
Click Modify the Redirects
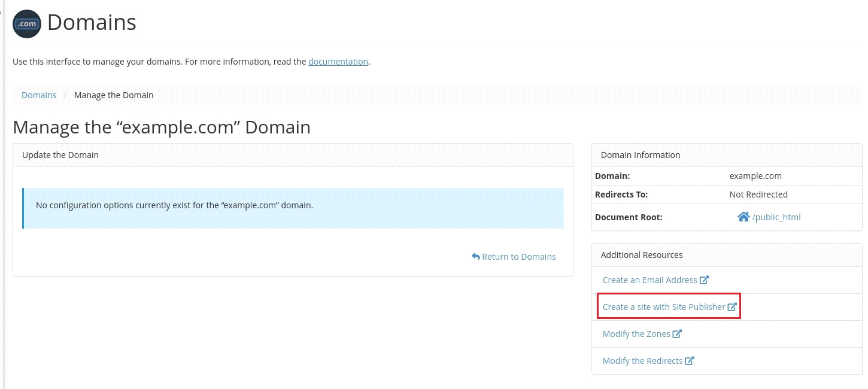642,360
